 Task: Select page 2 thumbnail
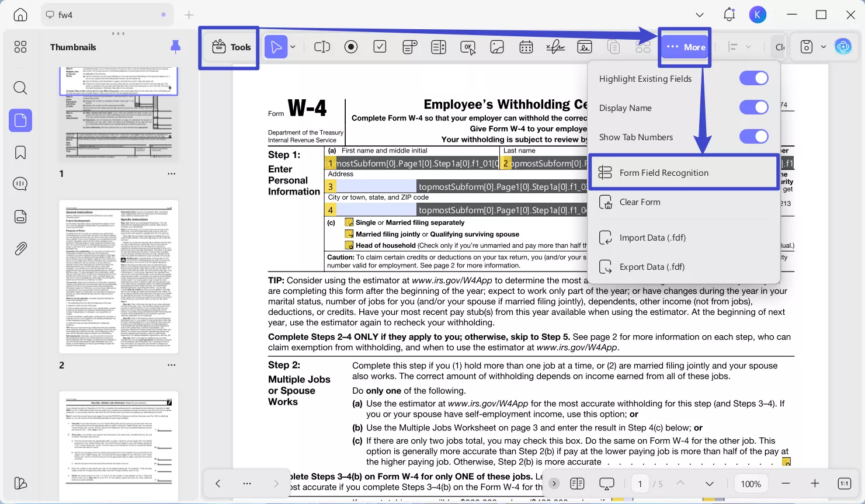point(118,276)
